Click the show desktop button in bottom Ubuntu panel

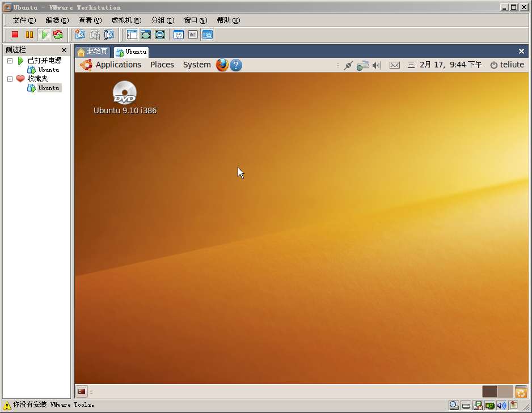click(x=82, y=391)
